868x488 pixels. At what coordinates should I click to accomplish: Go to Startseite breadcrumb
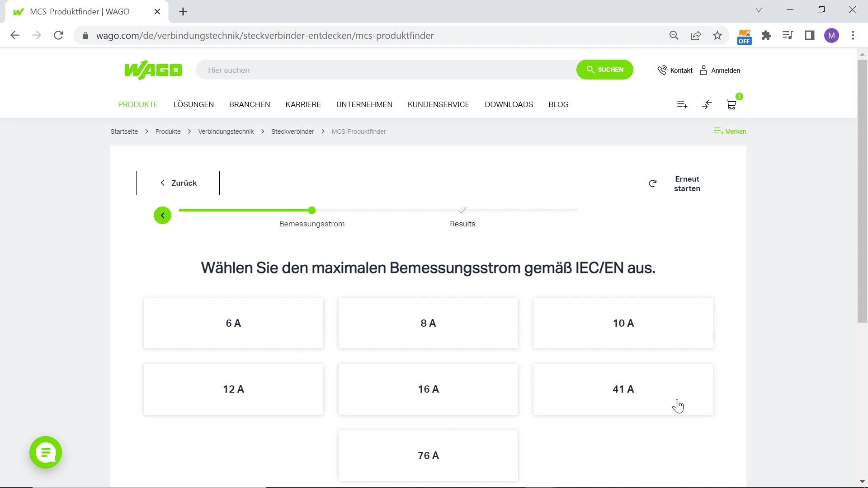pos(124,131)
